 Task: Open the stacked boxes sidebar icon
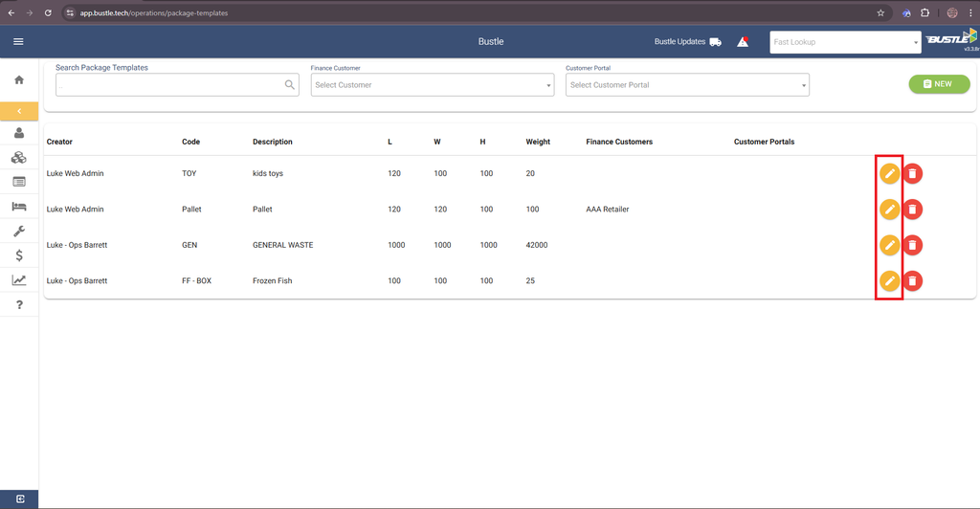[x=19, y=157]
